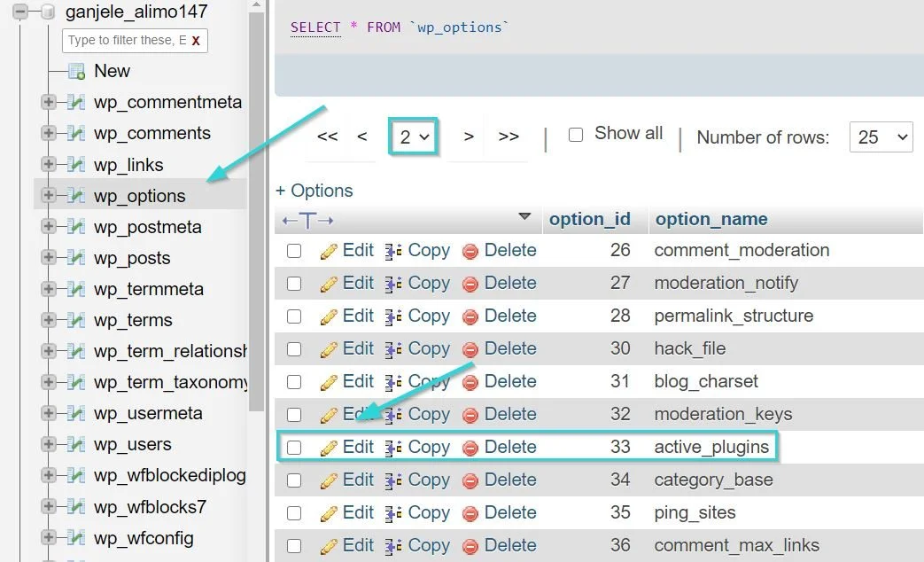Click the New table icon in sidebar
The height and width of the screenshot is (562, 924).
click(77, 72)
